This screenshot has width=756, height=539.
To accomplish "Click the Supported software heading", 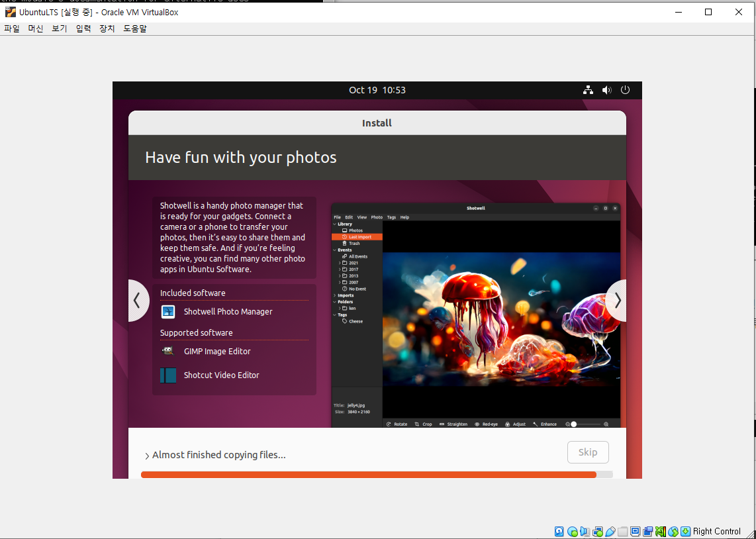I will (196, 332).
